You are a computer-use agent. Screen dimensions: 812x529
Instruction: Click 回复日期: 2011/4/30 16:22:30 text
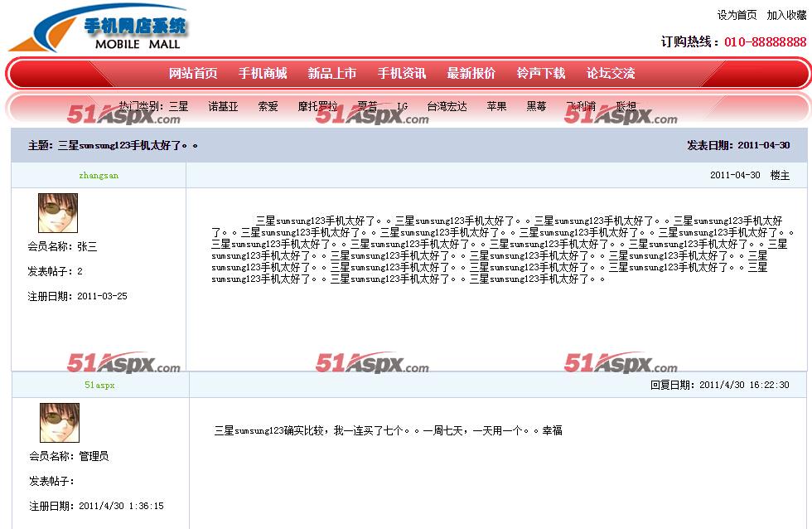point(720,385)
